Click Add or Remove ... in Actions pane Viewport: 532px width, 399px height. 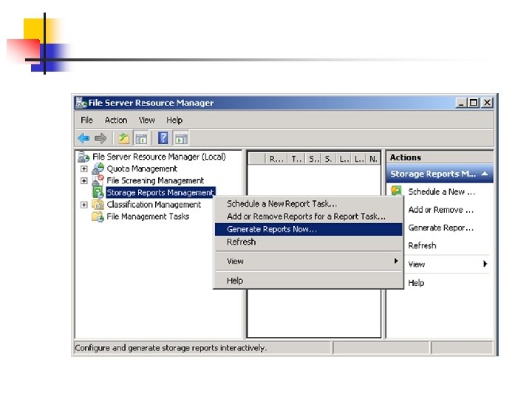click(440, 210)
